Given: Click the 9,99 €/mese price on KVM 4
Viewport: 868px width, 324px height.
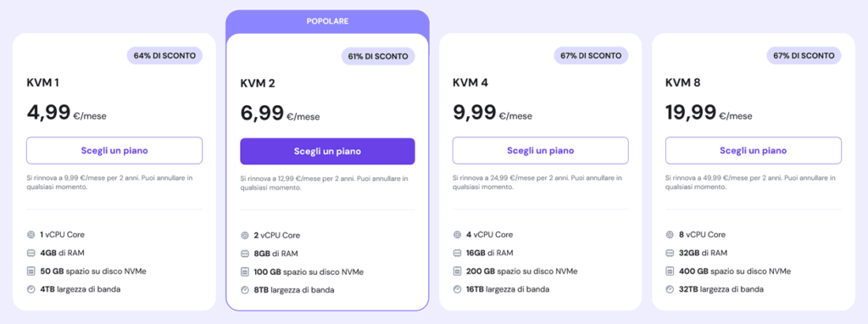Looking at the screenshot, I should pyautogui.click(x=492, y=113).
